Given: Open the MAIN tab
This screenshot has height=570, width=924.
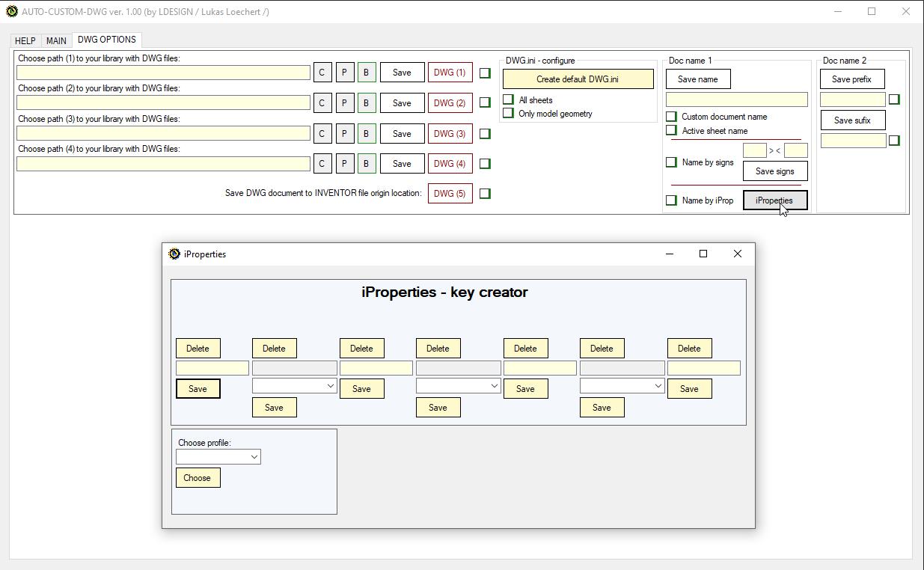Looking at the screenshot, I should 56,40.
